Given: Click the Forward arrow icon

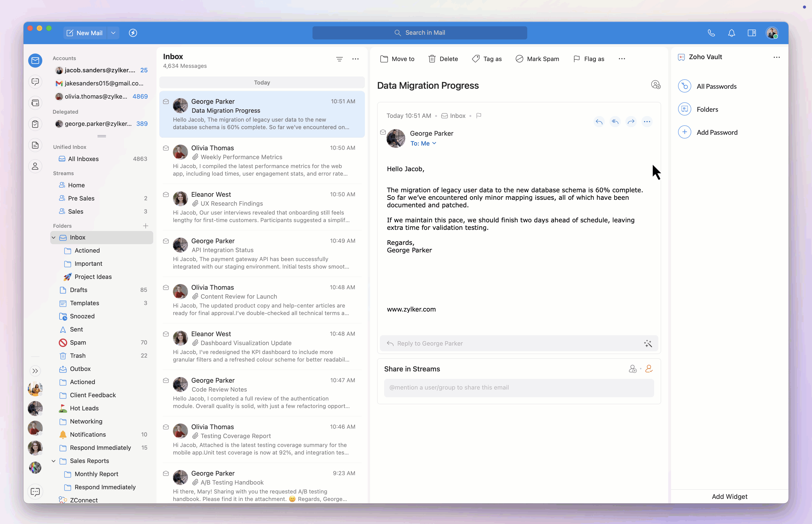Looking at the screenshot, I should point(631,121).
